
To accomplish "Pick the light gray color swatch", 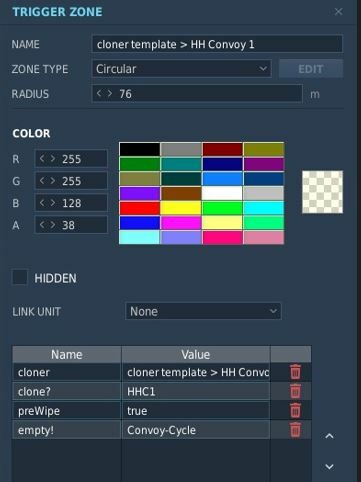I will 264,193.
